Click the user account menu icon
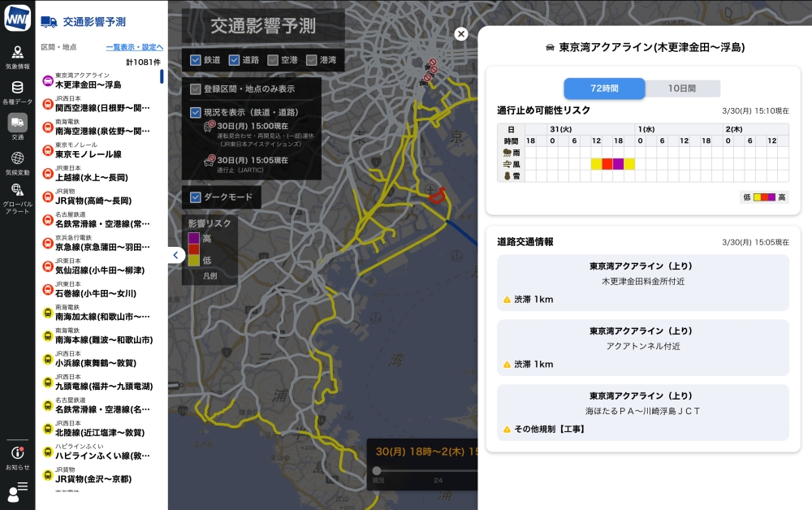 pyautogui.click(x=17, y=491)
